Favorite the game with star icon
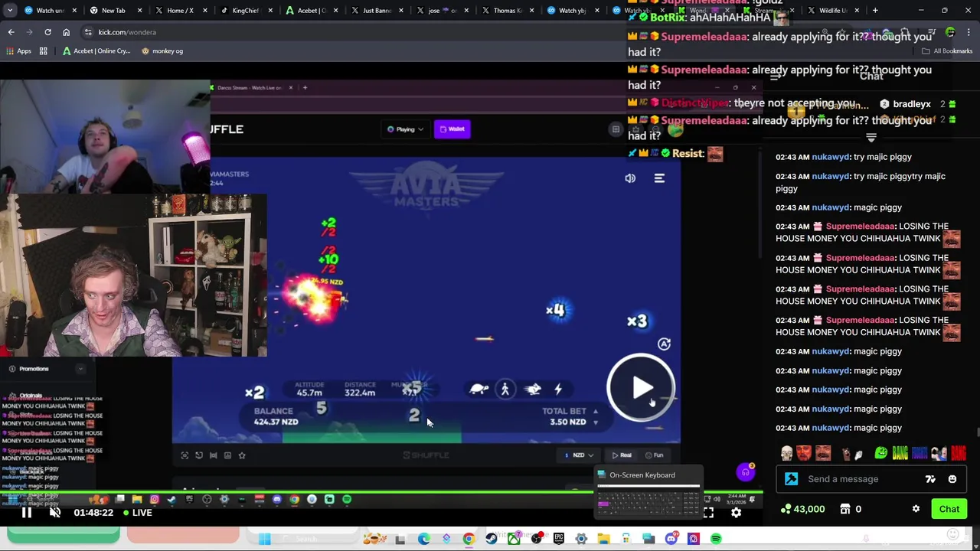980x551 pixels. 242,455
